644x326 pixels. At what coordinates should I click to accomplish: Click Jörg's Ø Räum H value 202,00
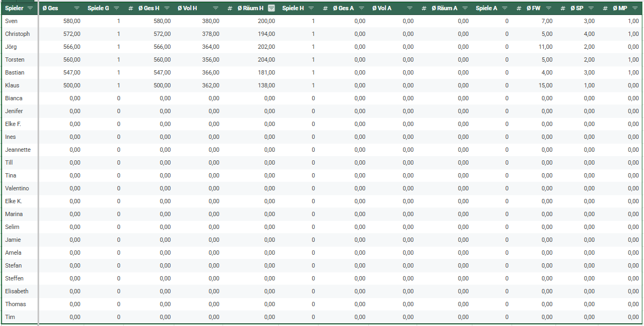tap(266, 47)
